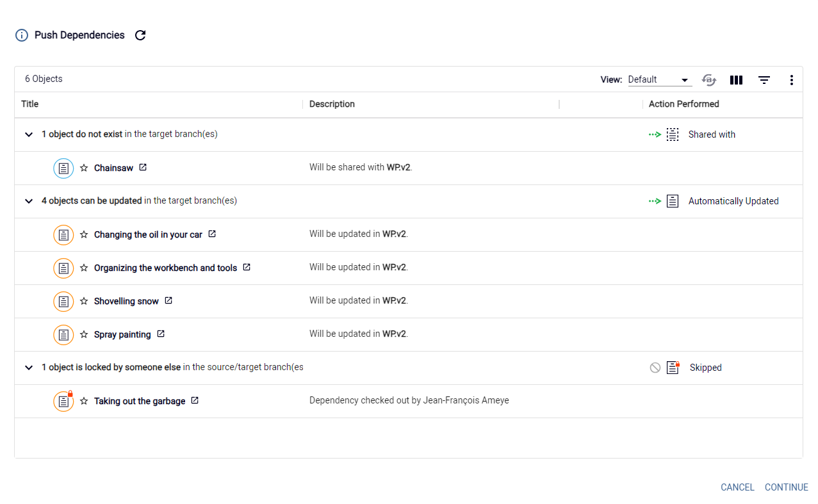Click the Chainsaw document type icon
The image size is (818, 504).
click(63, 168)
